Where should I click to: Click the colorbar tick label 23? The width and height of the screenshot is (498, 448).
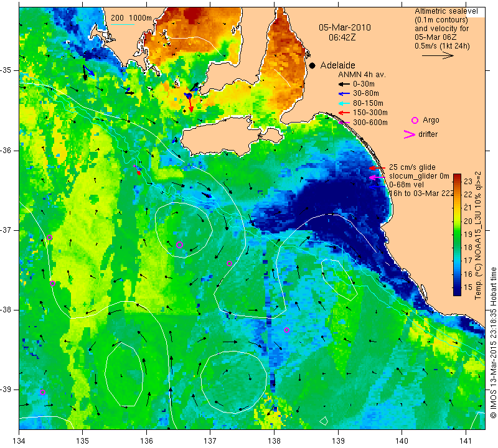468,181
